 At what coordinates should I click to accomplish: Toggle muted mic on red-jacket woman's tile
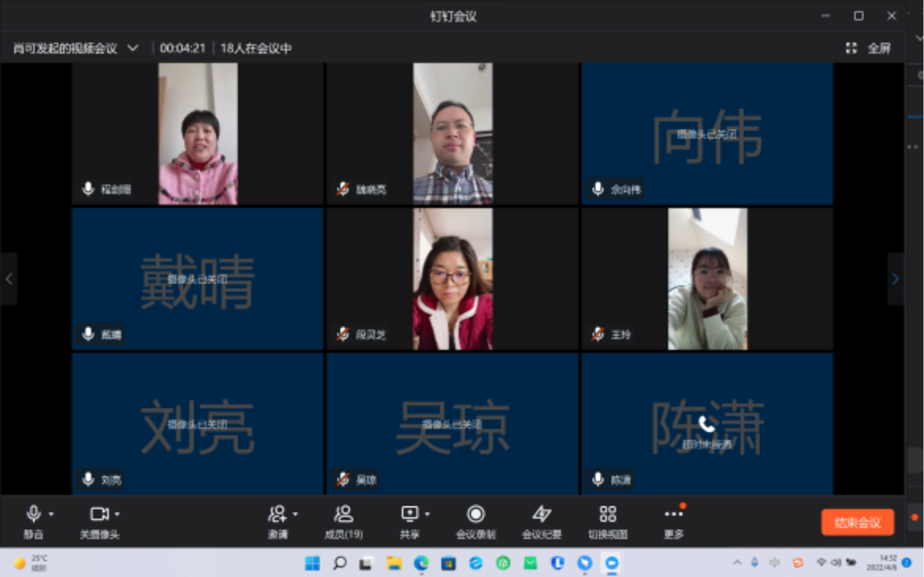click(342, 334)
